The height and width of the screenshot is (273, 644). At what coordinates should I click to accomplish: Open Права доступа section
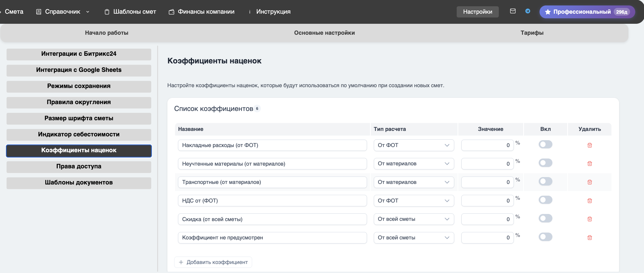(x=79, y=167)
